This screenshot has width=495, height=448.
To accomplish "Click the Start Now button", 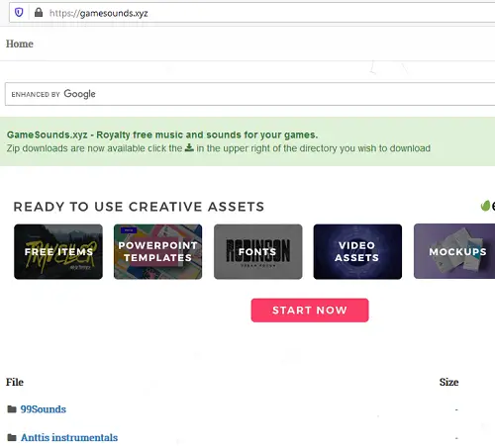I will [x=310, y=310].
